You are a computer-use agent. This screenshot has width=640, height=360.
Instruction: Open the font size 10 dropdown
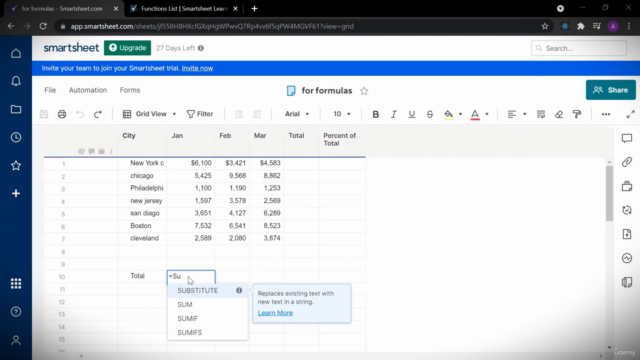(342, 114)
